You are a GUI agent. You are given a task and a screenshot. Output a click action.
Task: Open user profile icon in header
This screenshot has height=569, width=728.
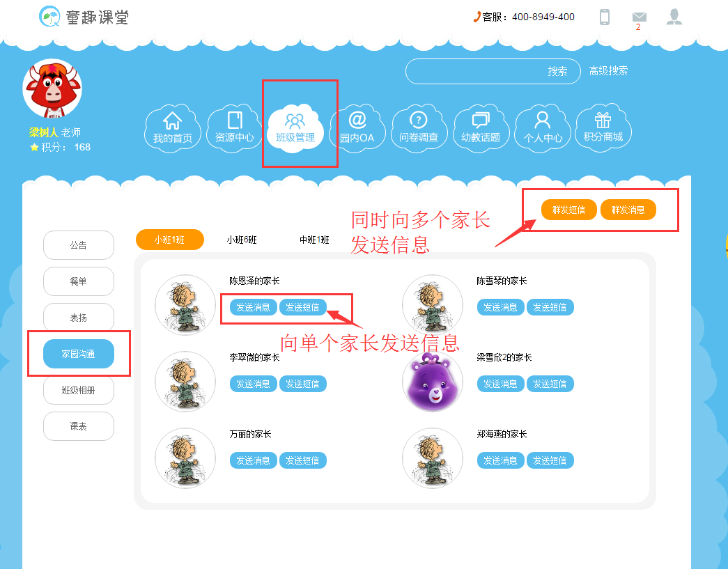point(674,17)
